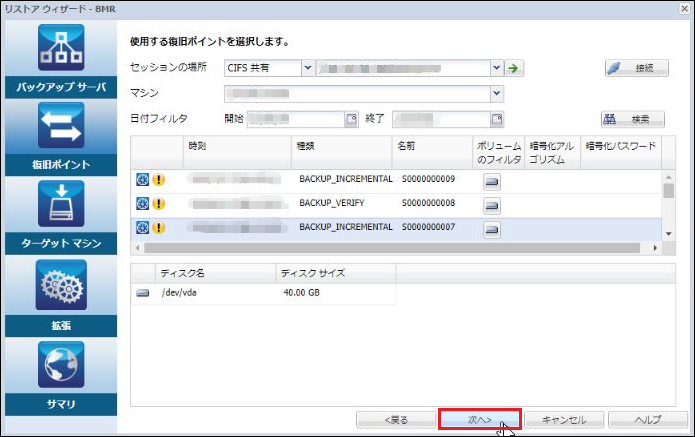The height and width of the screenshot is (437, 695).
Task: Click volume filter icon for S0000000009
Action: pos(492,182)
